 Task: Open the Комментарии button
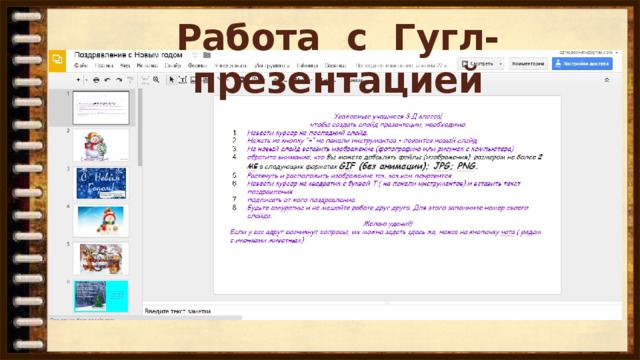click(528, 64)
